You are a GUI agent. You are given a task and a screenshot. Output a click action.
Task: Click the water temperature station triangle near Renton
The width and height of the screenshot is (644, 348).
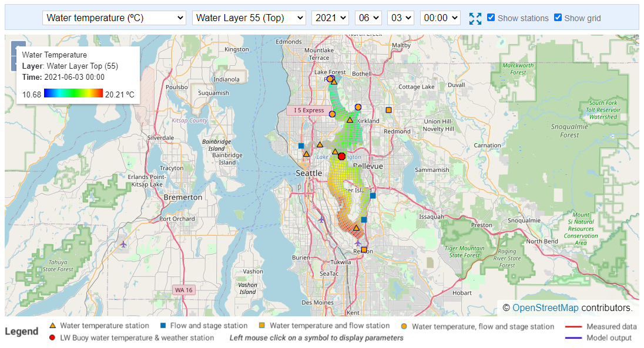(x=355, y=228)
